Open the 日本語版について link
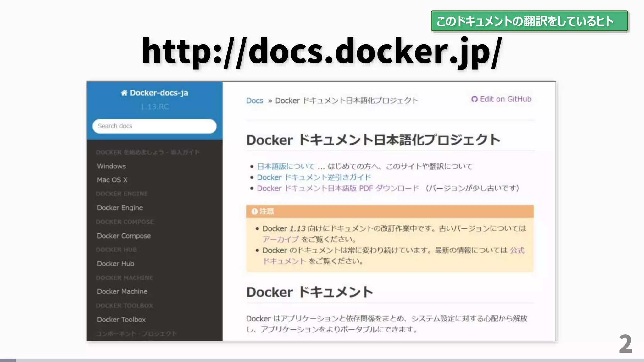This screenshot has width=644, height=362. coord(286,166)
